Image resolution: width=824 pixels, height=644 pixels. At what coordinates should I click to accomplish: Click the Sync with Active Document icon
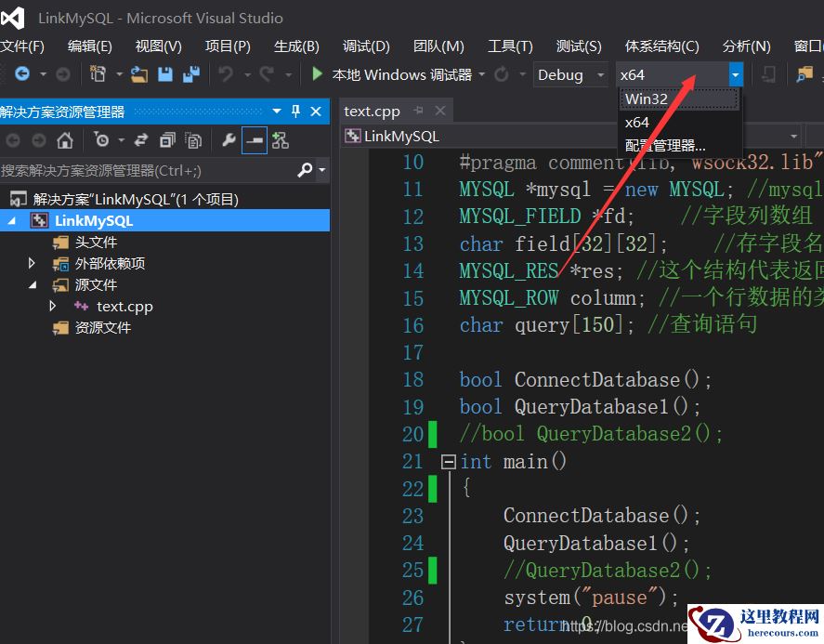[x=141, y=140]
